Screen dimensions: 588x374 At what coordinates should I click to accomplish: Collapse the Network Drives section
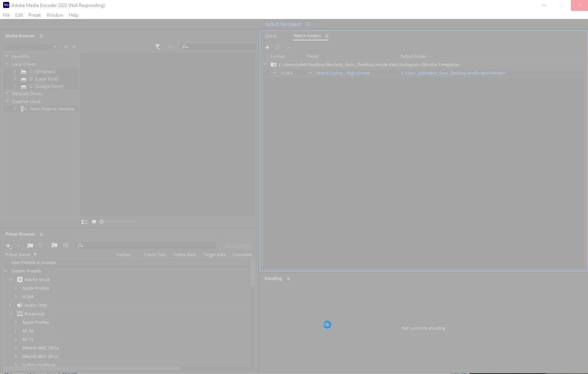coord(7,94)
